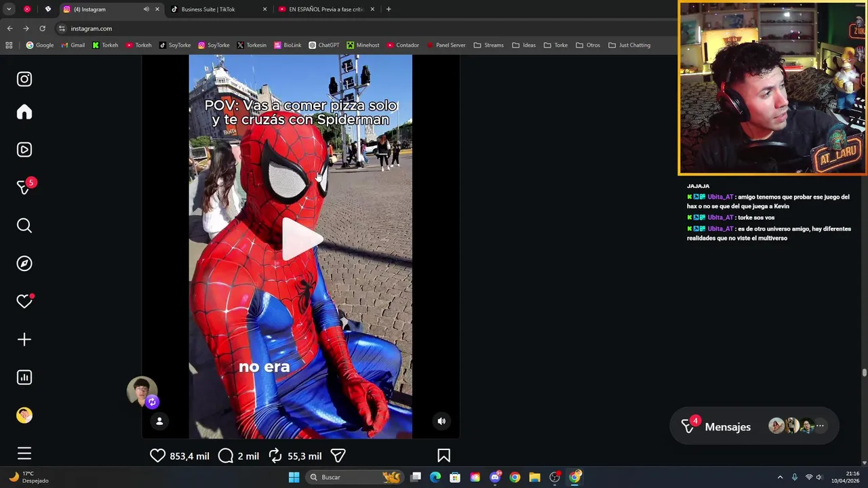Image resolution: width=868 pixels, height=488 pixels.
Task: Click the Buscar taskbar search box
Action: (x=354, y=477)
